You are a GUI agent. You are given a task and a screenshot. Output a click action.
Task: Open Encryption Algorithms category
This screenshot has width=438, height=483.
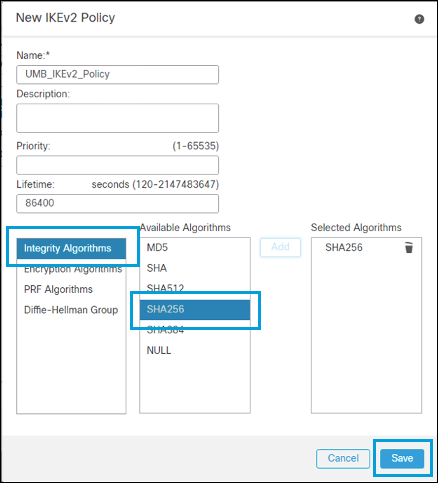73,269
